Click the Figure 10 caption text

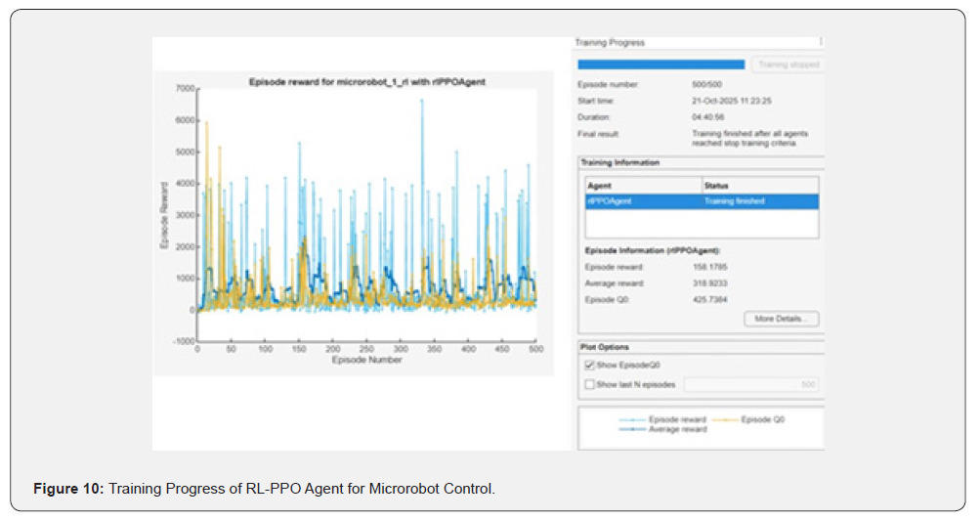(x=264, y=489)
